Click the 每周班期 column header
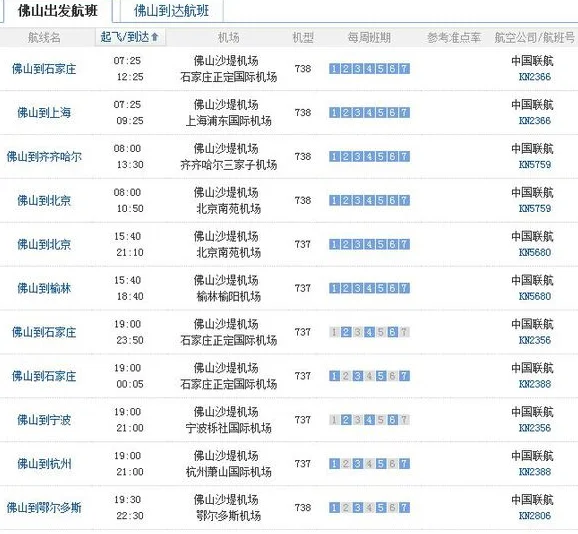Image resolution: width=578 pixels, height=534 pixels. click(369, 37)
